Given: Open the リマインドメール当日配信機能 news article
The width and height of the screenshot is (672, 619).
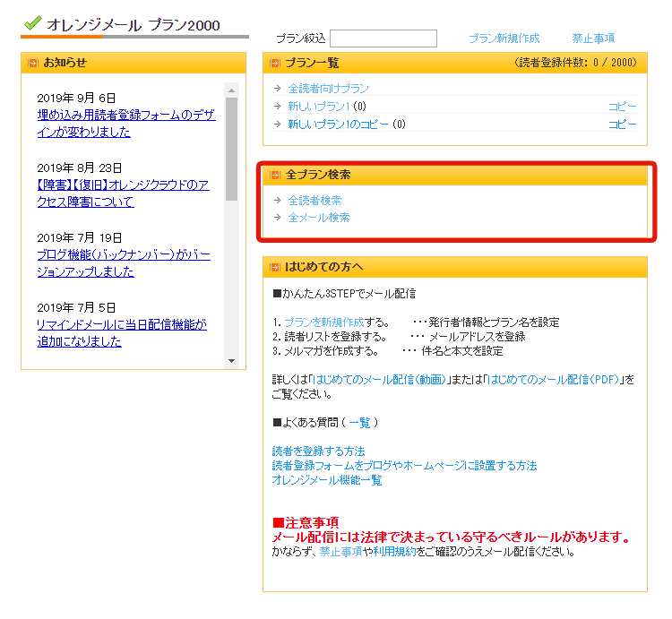Looking at the screenshot, I should point(122,333).
